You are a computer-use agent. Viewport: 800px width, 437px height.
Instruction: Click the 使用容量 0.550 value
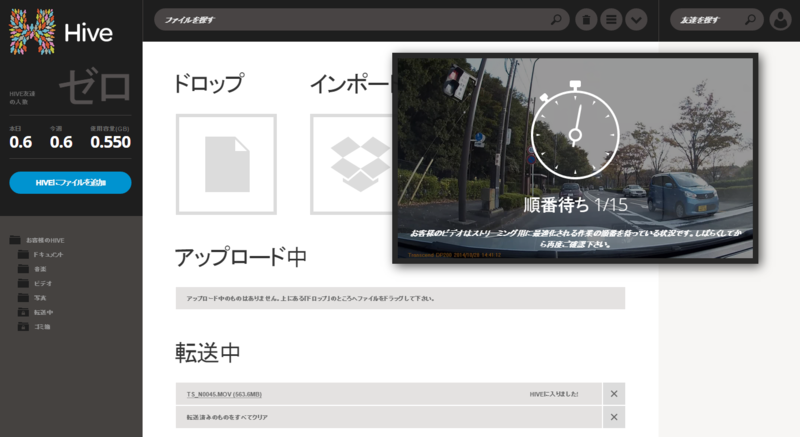pos(110,142)
